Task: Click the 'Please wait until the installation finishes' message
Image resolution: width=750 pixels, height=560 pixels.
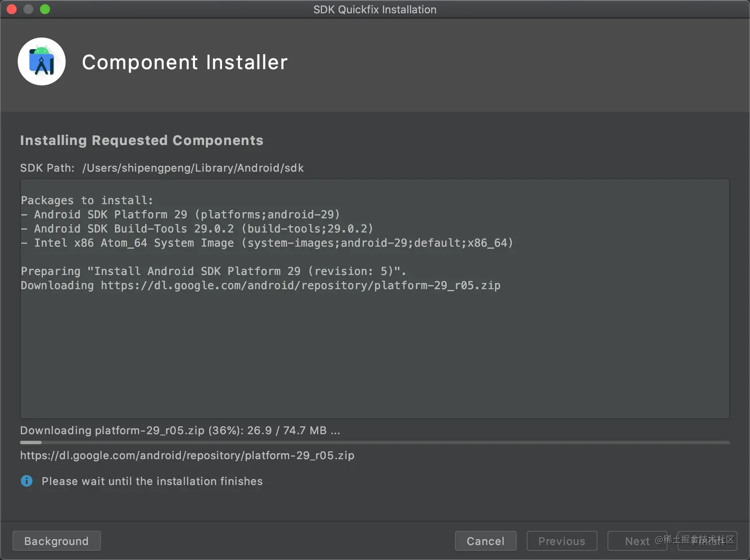Action: (152, 481)
